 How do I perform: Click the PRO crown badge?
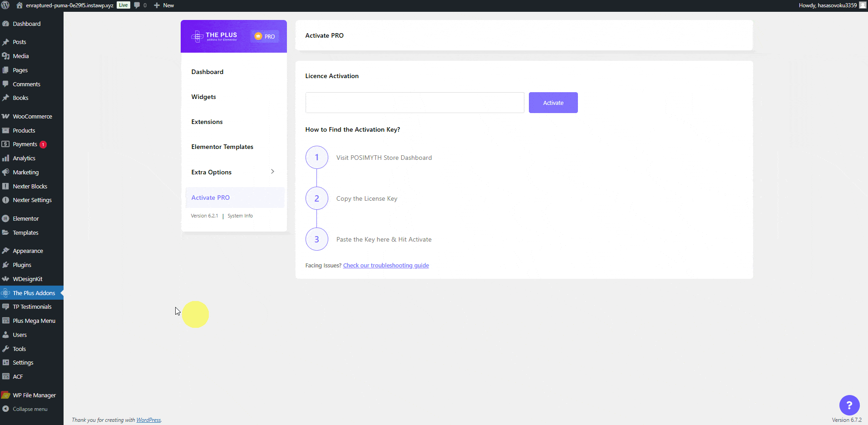[x=265, y=36]
